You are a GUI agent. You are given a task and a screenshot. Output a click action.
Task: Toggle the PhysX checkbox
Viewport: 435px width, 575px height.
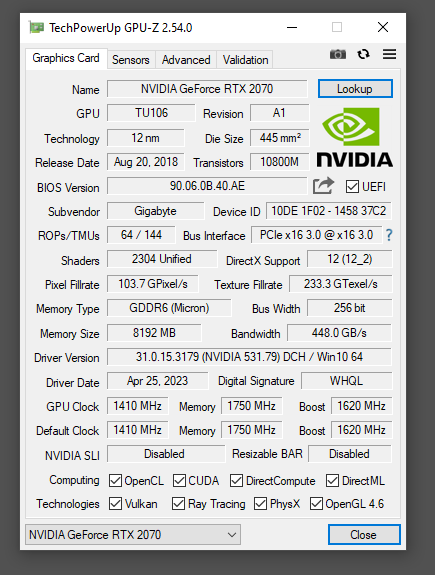[260, 504]
